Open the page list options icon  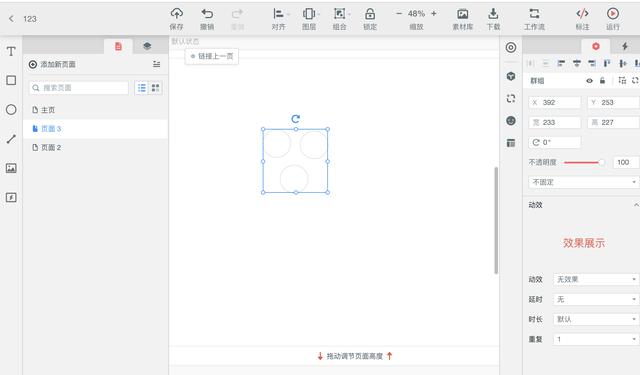[156, 64]
